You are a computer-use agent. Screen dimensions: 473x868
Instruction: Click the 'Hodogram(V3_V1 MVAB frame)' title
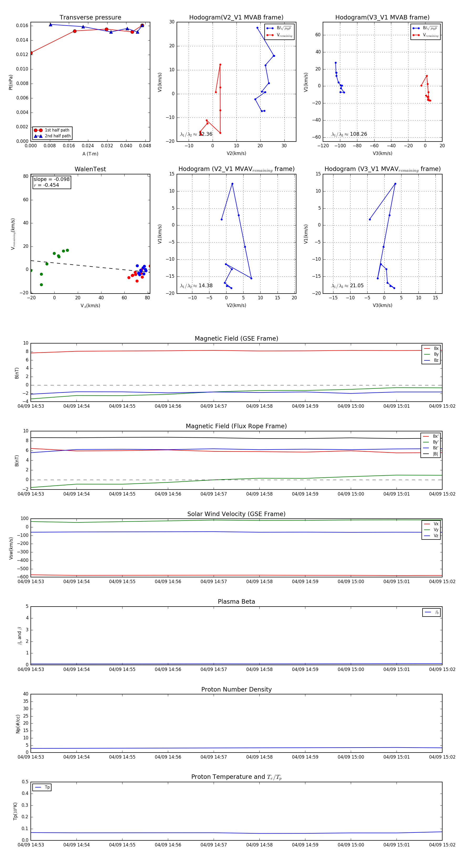tap(382, 18)
